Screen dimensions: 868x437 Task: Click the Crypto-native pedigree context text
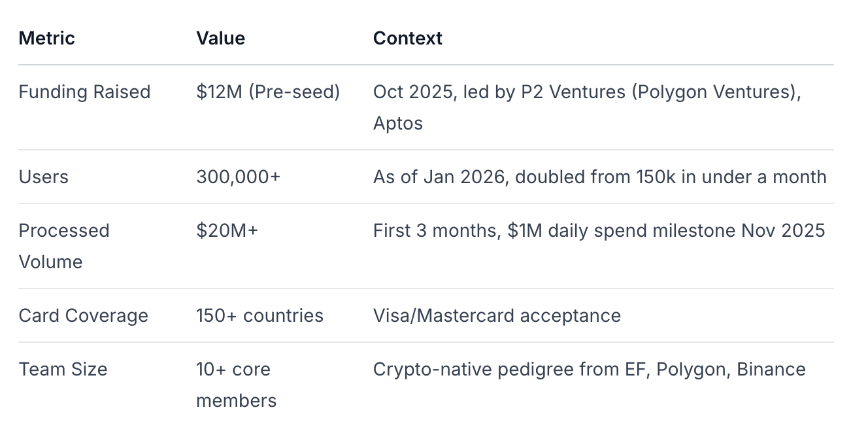point(589,370)
